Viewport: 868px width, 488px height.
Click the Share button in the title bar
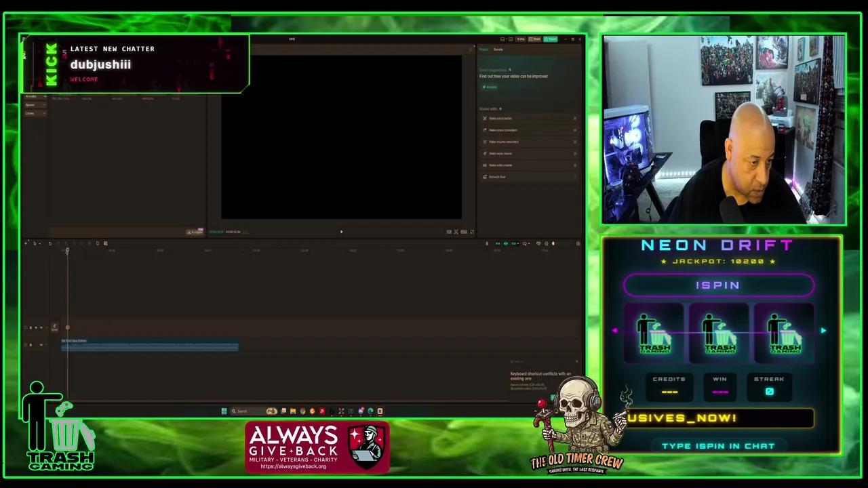(x=534, y=39)
